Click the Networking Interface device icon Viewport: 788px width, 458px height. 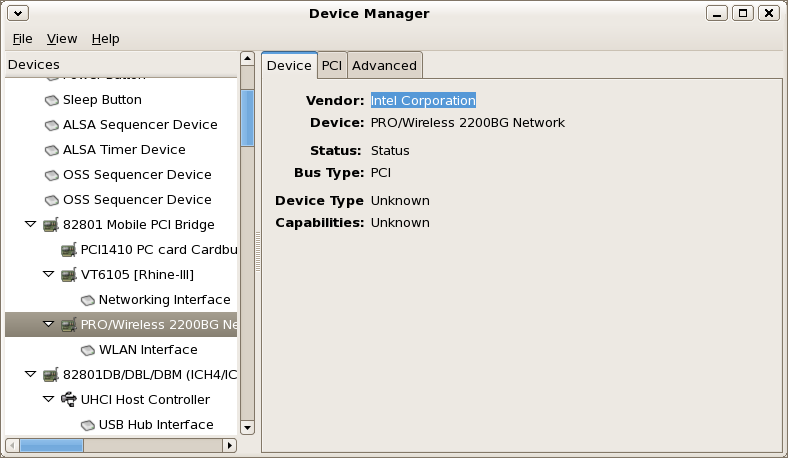click(x=87, y=300)
